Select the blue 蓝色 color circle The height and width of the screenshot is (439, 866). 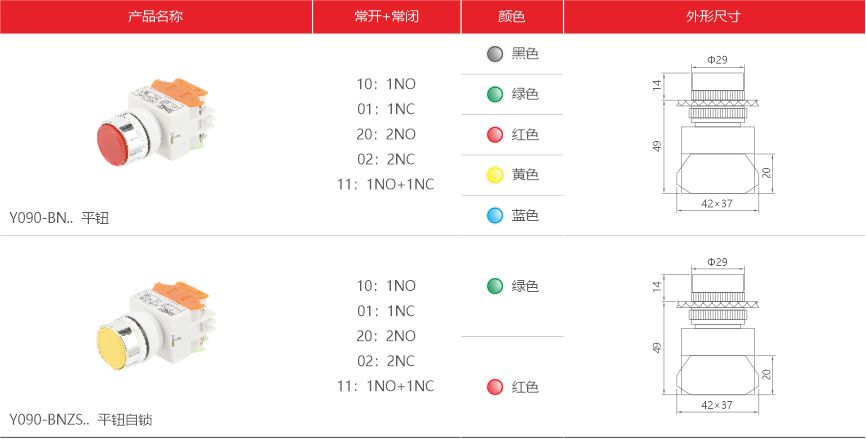tap(495, 215)
